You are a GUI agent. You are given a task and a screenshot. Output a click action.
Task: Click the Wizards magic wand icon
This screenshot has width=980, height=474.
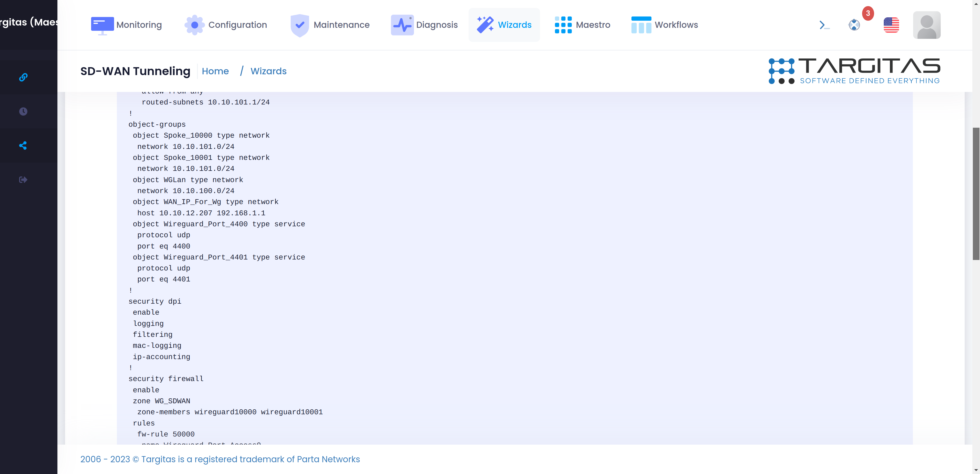point(485,25)
